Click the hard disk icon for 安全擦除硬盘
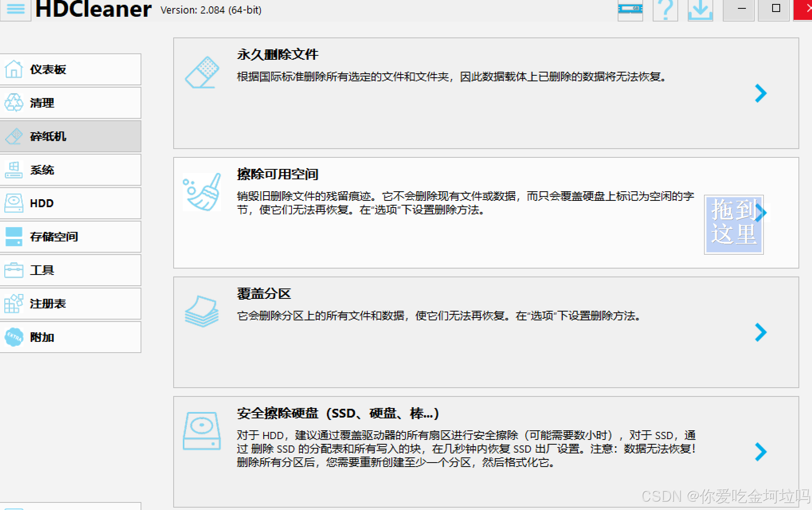Image resolution: width=812 pixels, height=510 pixels. pyautogui.click(x=202, y=431)
